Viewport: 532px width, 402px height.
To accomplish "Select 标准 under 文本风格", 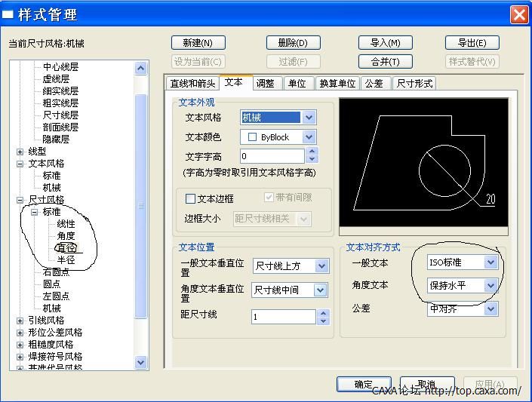I will point(51,176).
